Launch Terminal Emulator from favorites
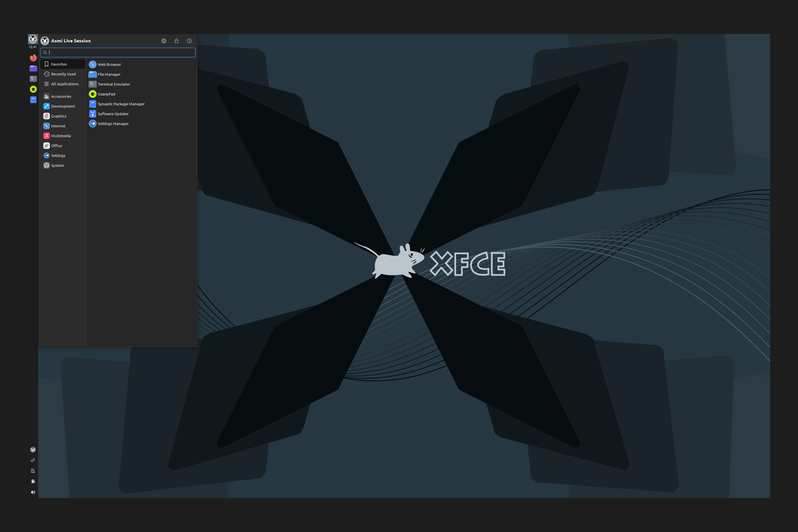The width and height of the screenshot is (798, 532). 142,84
